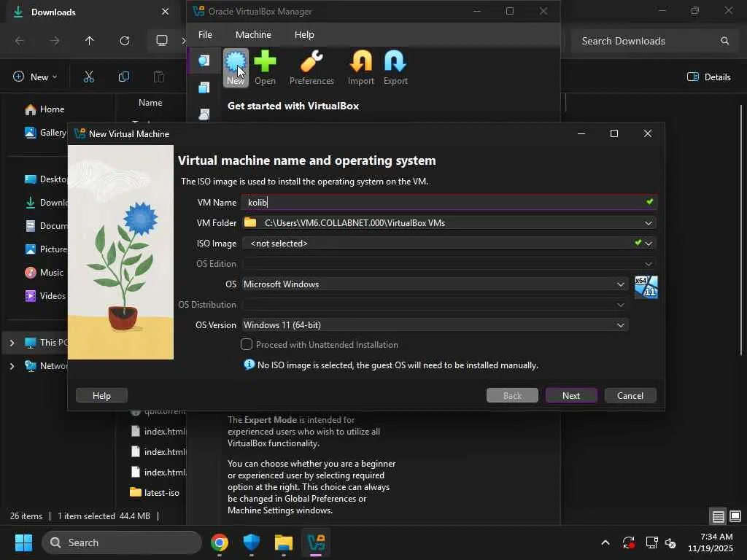Click the New toolbar icon in VirtualBox Manager
Image resolution: width=747 pixels, height=560 pixels.
[x=236, y=68]
